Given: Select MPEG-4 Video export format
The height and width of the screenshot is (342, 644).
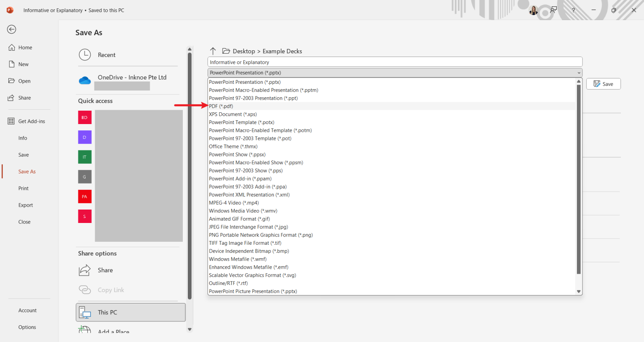Looking at the screenshot, I should 234,202.
